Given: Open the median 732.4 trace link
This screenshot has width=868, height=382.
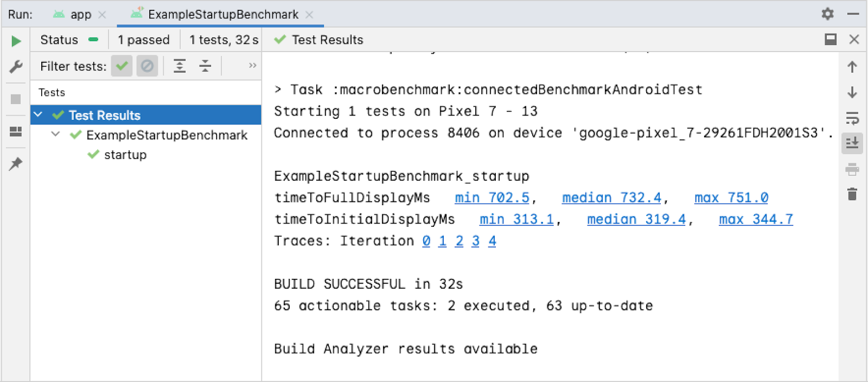Looking at the screenshot, I should pos(611,198).
